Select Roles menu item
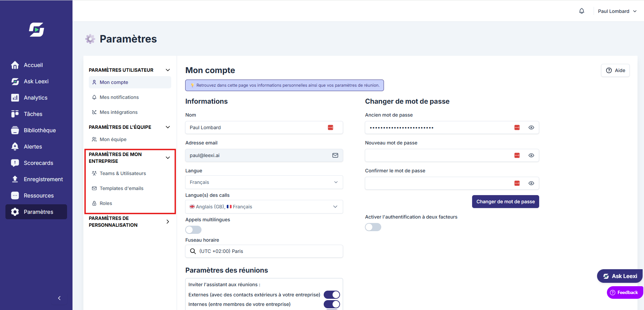The image size is (644, 310). click(130, 203)
